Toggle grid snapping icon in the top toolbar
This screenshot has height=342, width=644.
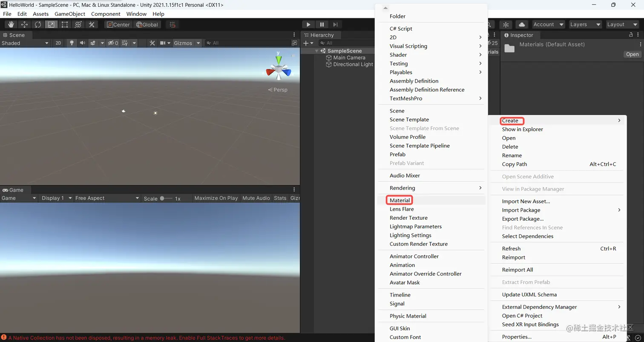(172, 25)
